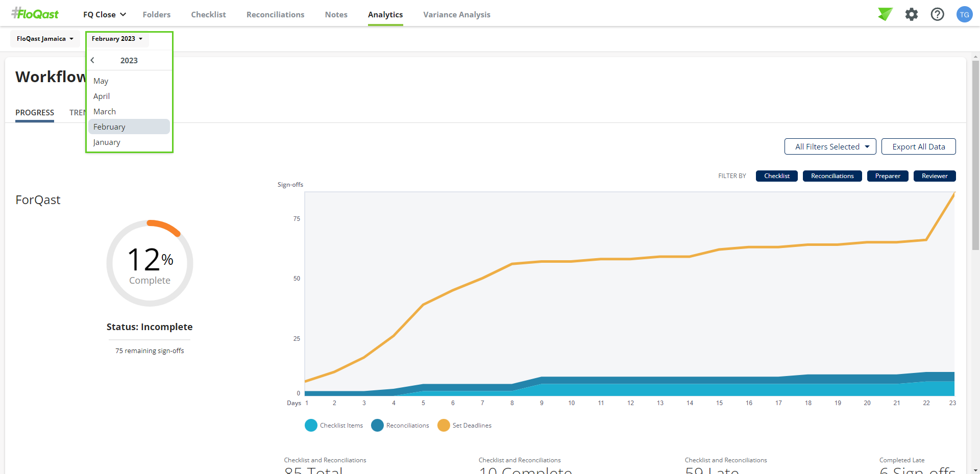Toggle the Checklist filter chip

click(777, 176)
